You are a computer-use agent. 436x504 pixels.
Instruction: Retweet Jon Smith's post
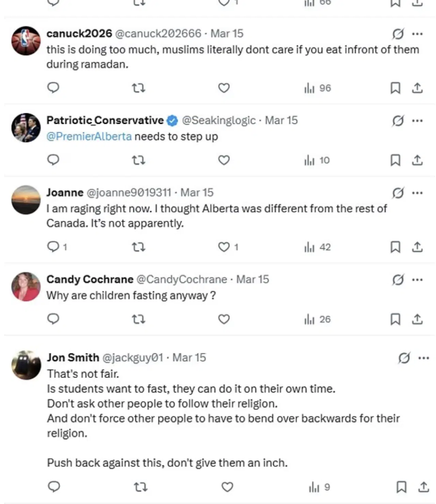140,487
